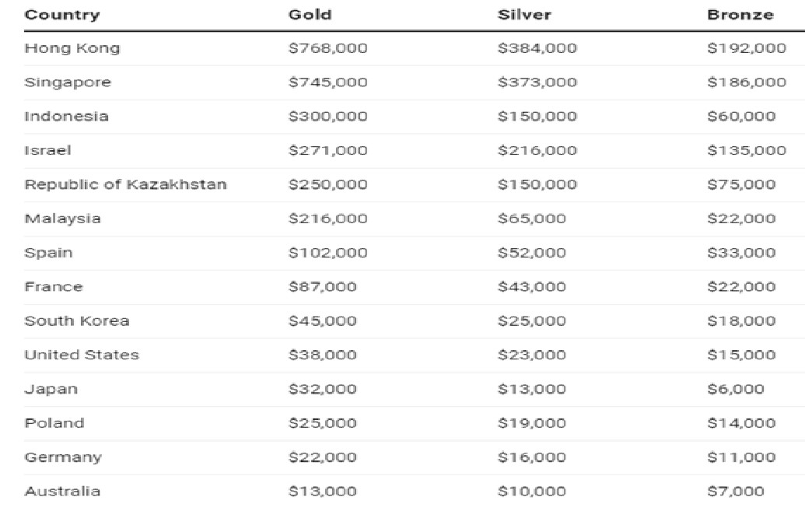Screen dimensions: 805x532
Task: Select Australia's bronze value $7,000
Action: tap(736, 492)
